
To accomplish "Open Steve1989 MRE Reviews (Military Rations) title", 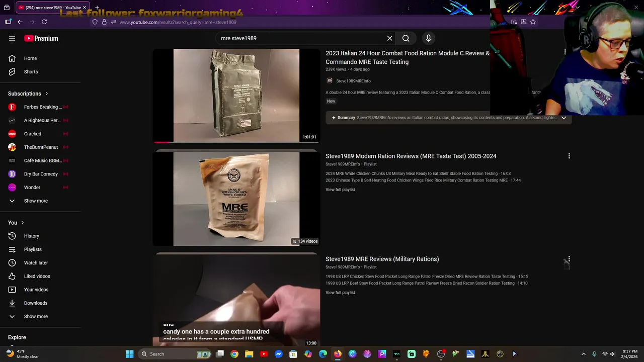I will pyautogui.click(x=382, y=259).
